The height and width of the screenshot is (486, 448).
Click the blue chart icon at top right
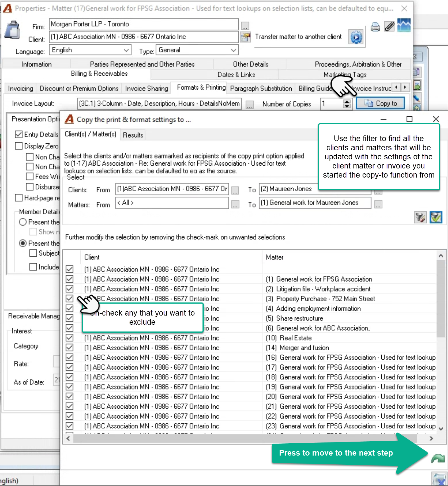tap(404, 25)
